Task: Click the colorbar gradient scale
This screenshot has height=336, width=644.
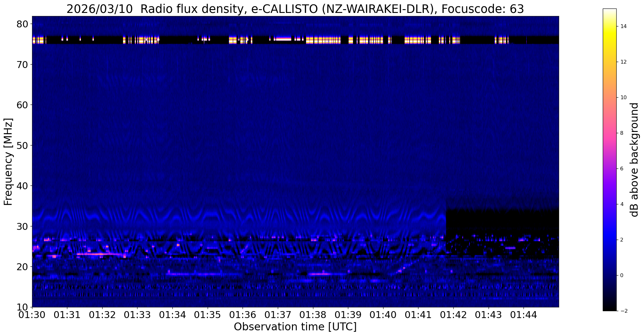Action: click(609, 160)
